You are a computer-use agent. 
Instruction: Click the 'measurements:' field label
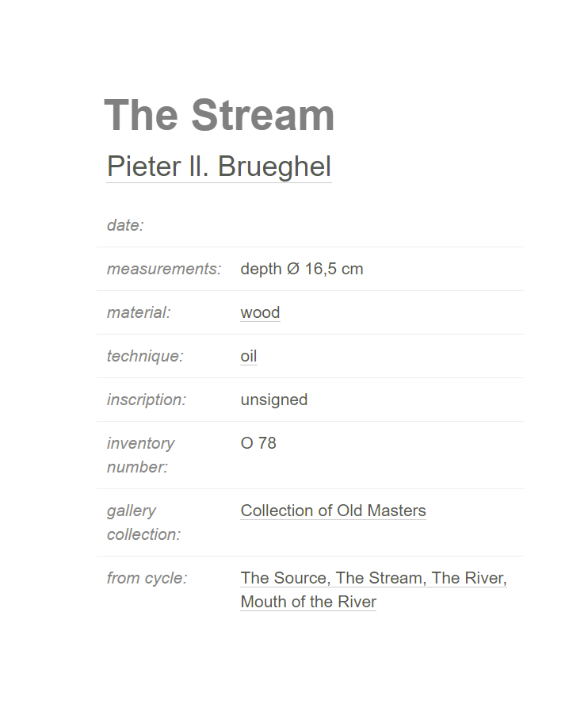(164, 269)
